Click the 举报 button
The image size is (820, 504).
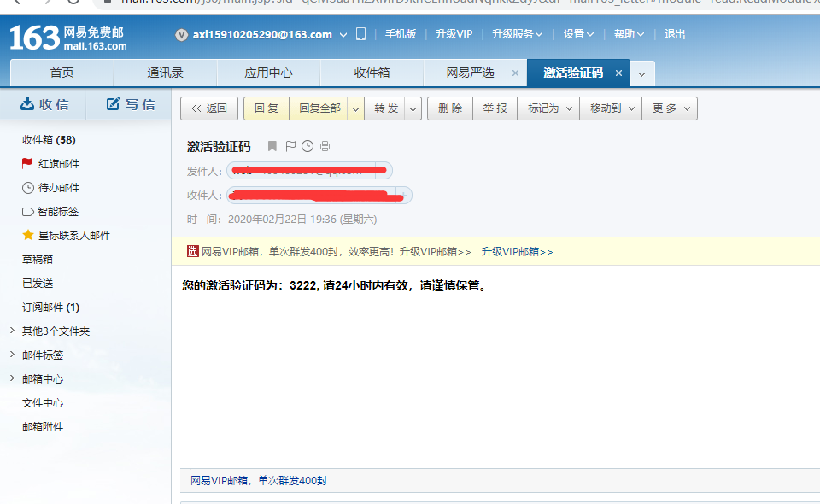click(x=495, y=108)
